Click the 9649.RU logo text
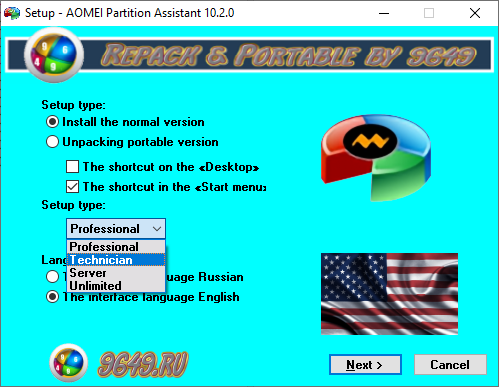499x387 pixels. 143,364
